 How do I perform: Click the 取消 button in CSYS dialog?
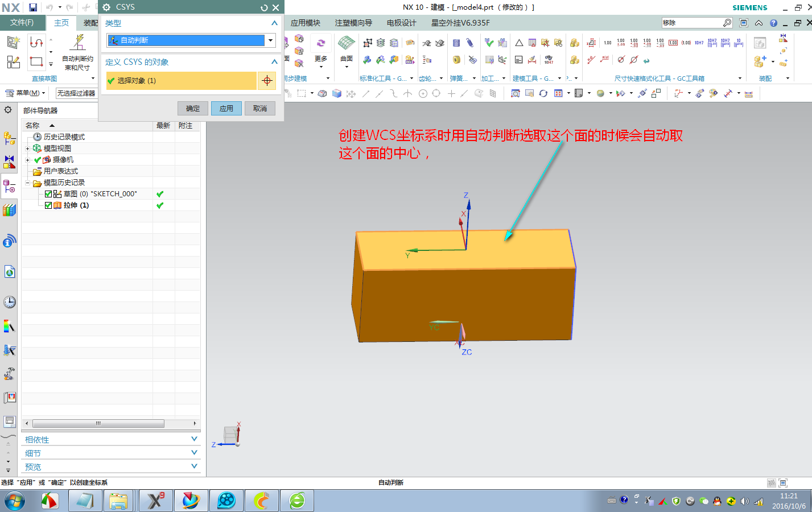[260, 109]
